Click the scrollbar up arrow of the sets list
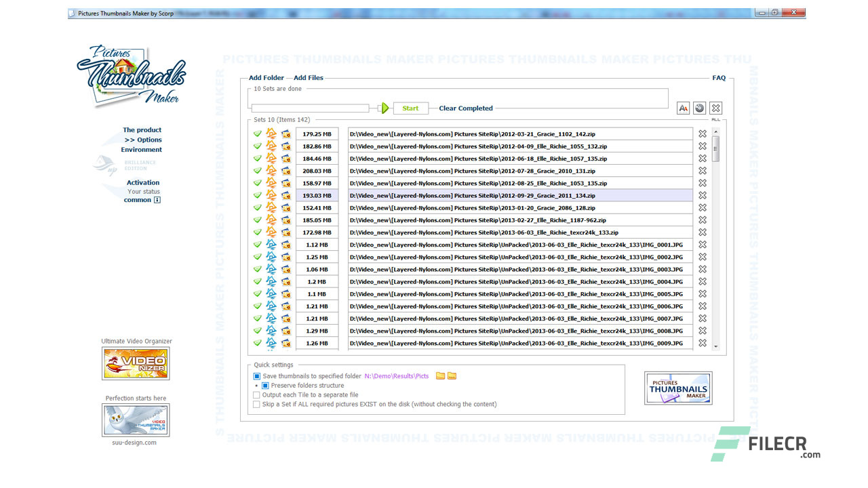Viewport: 868px width, 488px height. (715, 132)
